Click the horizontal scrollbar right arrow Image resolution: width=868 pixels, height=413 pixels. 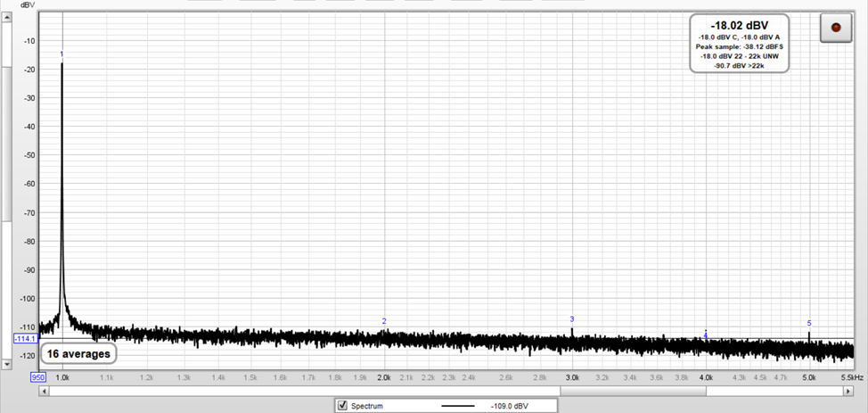click(847, 390)
